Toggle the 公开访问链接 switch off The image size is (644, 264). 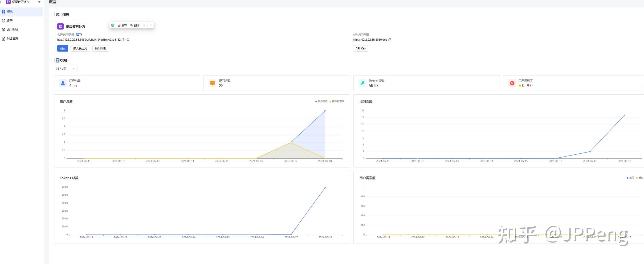(x=79, y=35)
